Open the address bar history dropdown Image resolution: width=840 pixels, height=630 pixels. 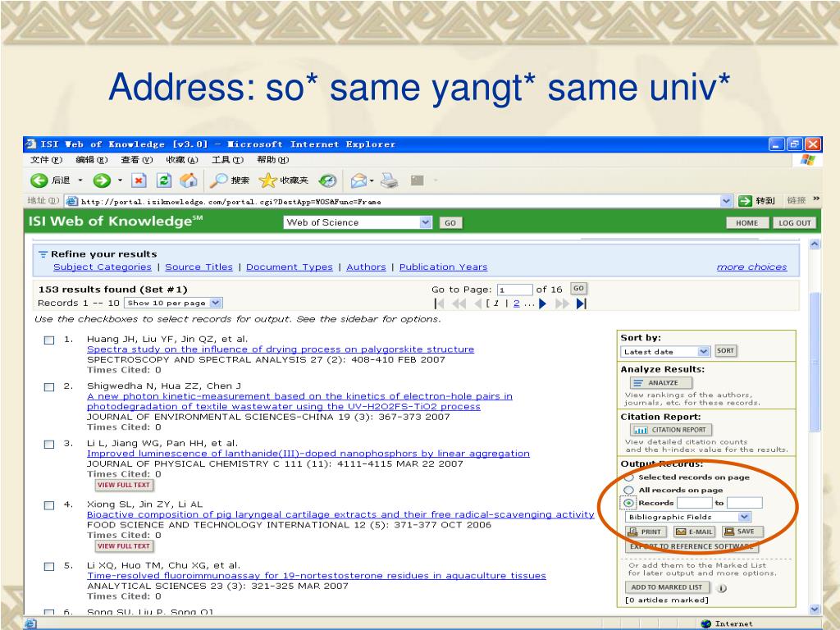727,201
